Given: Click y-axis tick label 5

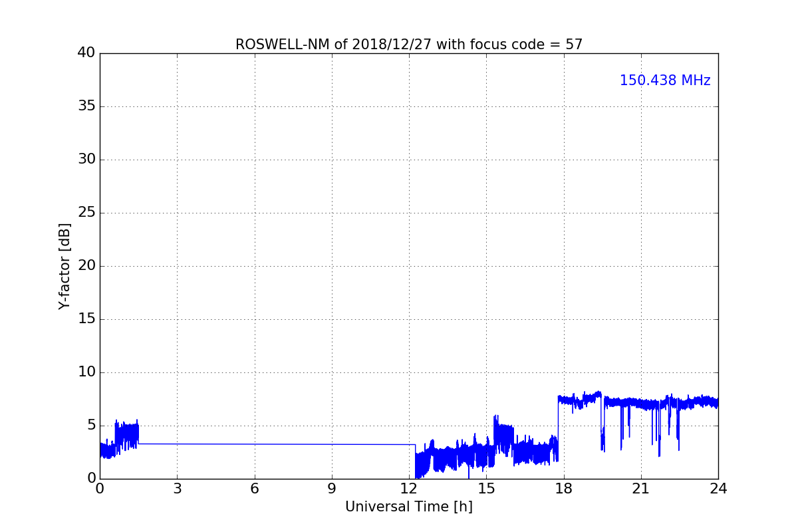Looking at the screenshot, I should [x=91, y=426].
